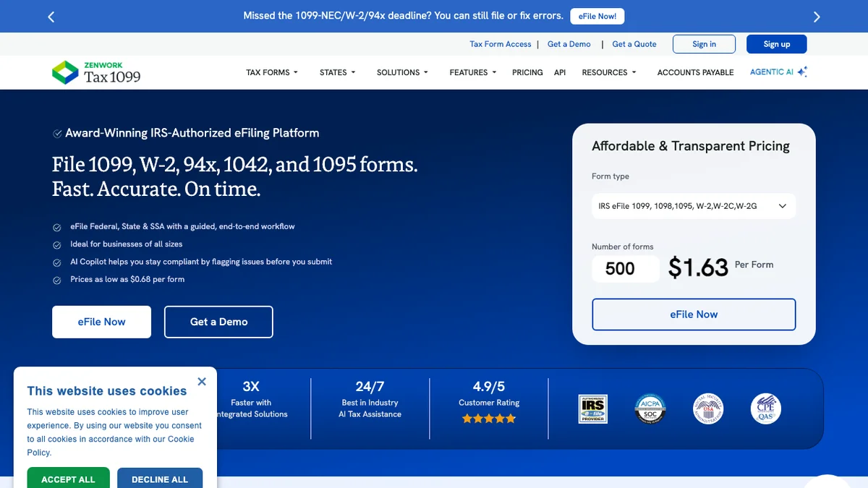
Task: Open the AGENTIC AI menu item
Action: click(772, 72)
